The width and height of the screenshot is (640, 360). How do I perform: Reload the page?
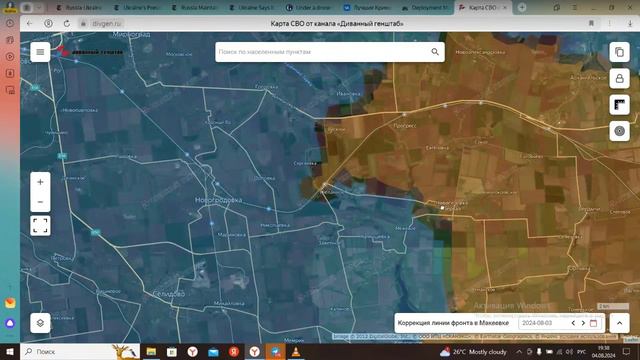tap(67, 24)
